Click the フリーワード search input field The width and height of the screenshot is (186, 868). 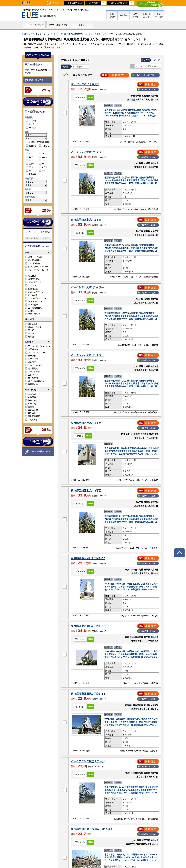(38, 238)
